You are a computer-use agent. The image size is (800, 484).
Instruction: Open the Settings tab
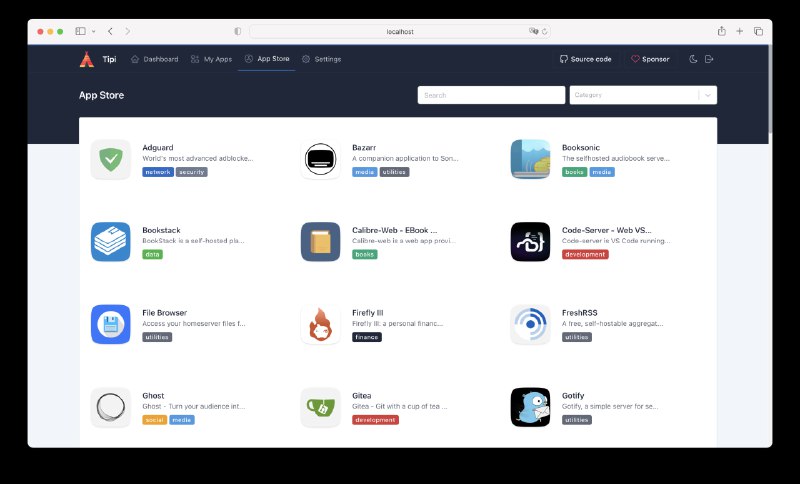321,59
